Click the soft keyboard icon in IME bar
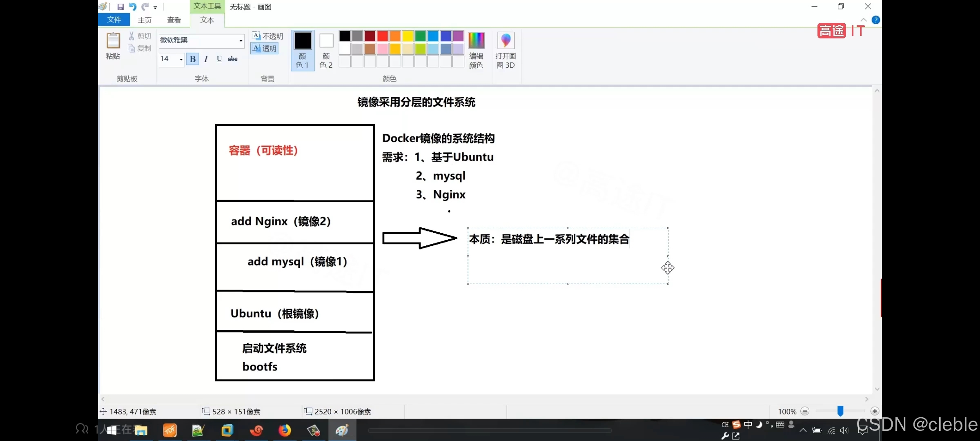Screen dimensions: 980x441 click(x=780, y=425)
